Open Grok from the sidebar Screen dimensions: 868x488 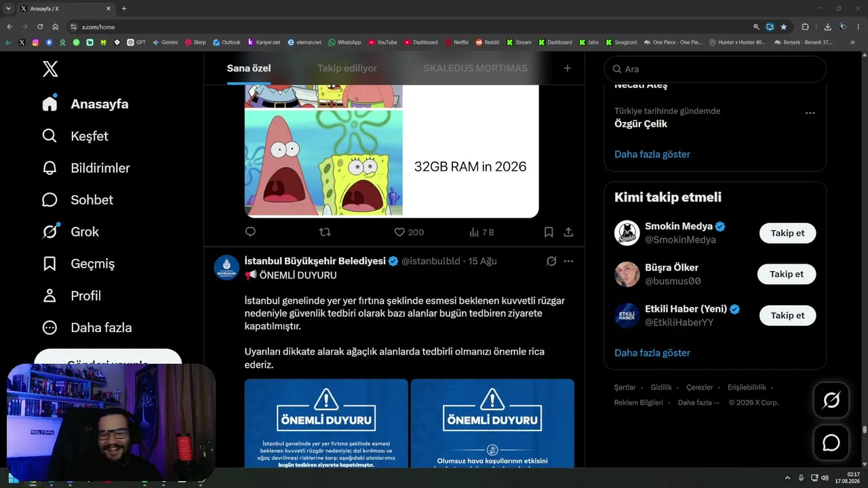(x=70, y=232)
